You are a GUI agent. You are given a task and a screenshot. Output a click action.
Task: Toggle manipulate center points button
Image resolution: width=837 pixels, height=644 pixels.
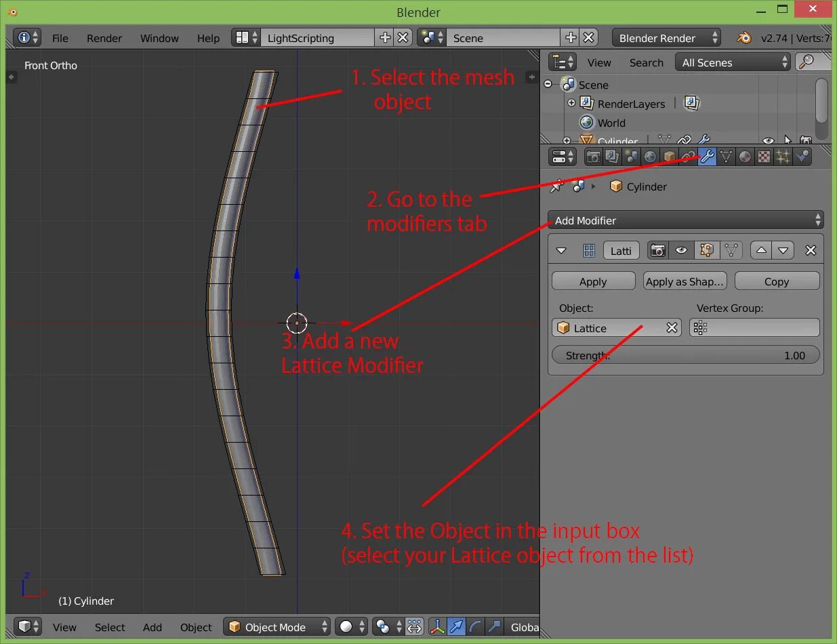[414, 627]
